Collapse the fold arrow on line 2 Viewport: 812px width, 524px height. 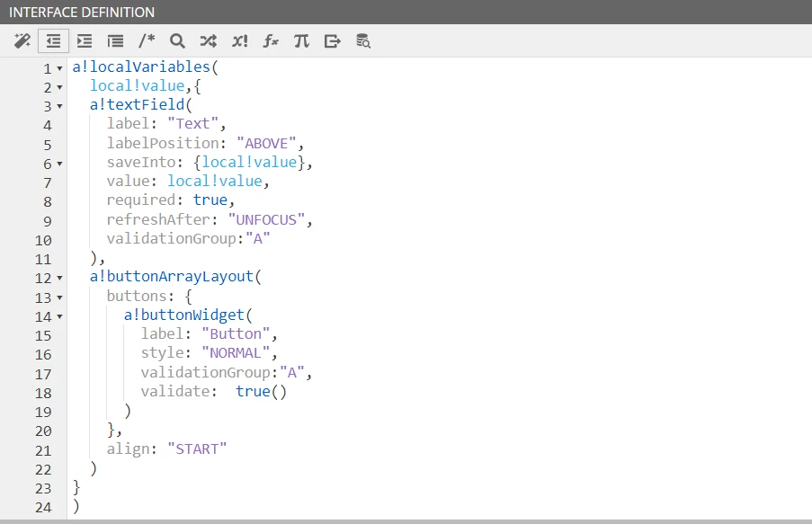pos(59,87)
